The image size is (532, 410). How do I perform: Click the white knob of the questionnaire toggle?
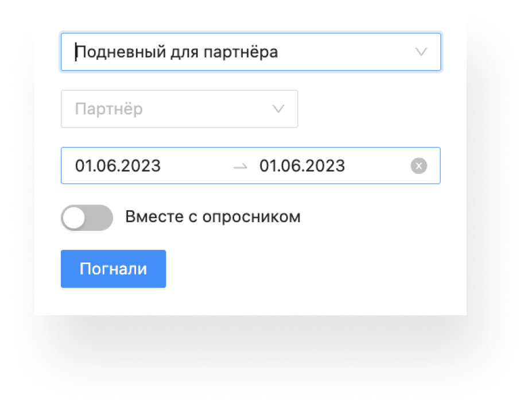coord(74,218)
